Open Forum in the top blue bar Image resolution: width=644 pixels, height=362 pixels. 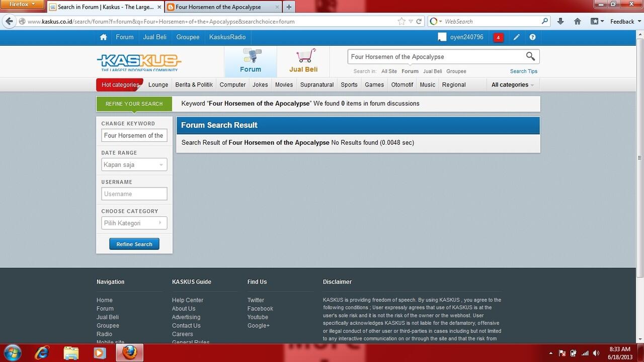pos(125,37)
